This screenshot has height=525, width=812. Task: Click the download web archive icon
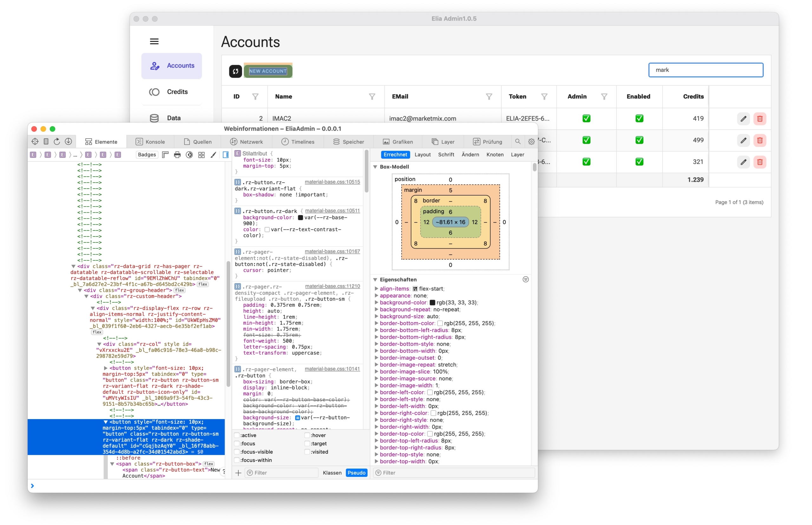click(69, 141)
